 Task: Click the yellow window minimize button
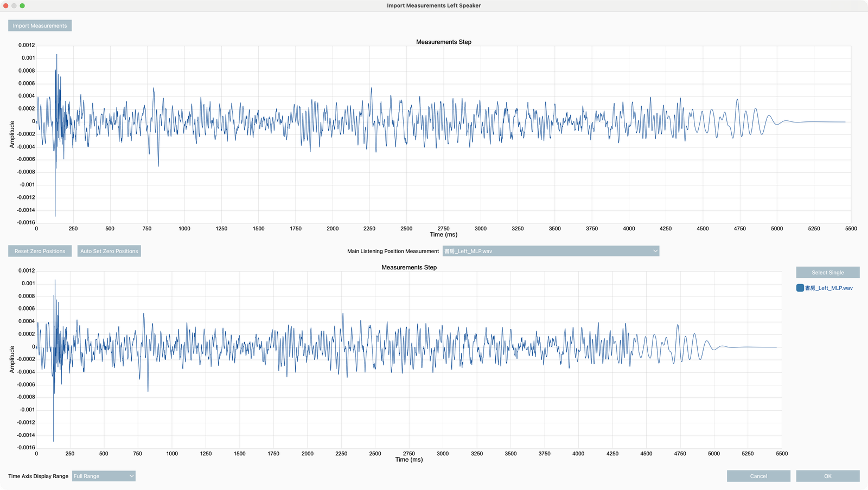14,5
